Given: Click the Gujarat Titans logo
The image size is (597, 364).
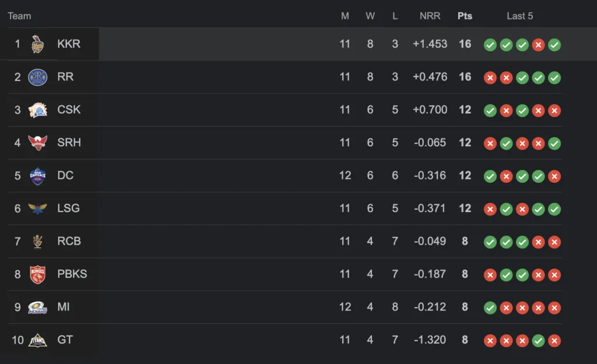Looking at the screenshot, I should click(38, 340).
